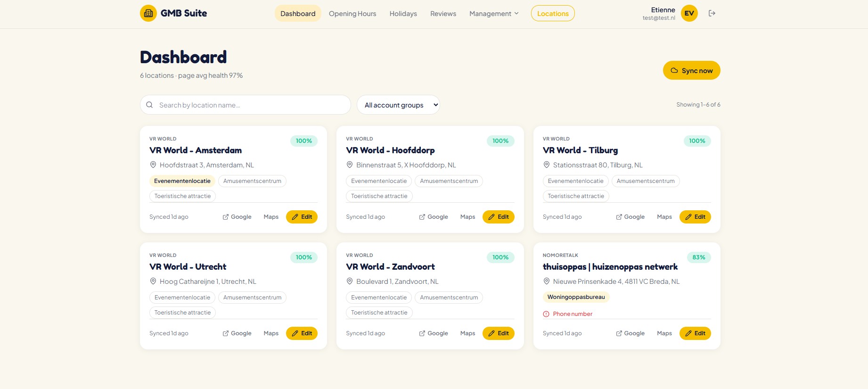Screen dimensions: 868x389
Task: Open Google link for VR World Zandvoort
Action: (434, 333)
